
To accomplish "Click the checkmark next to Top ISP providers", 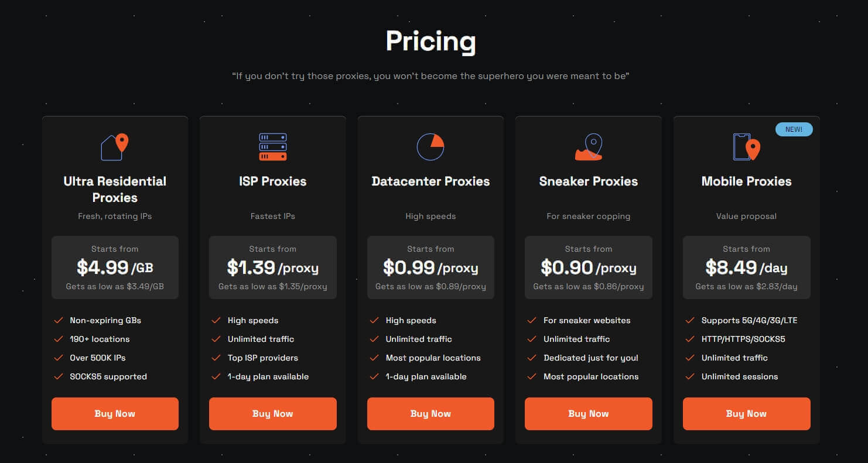I will [216, 358].
